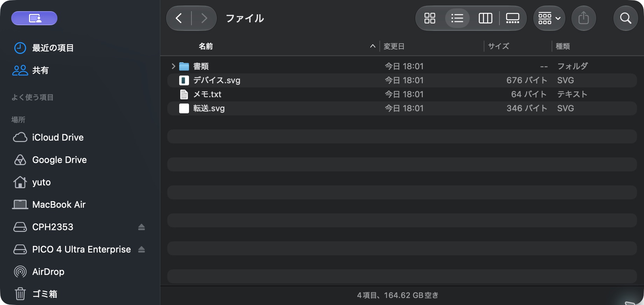Select the file name メモ.txt
Image resolution: width=644 pixels, height=305 pixels.
207,94
